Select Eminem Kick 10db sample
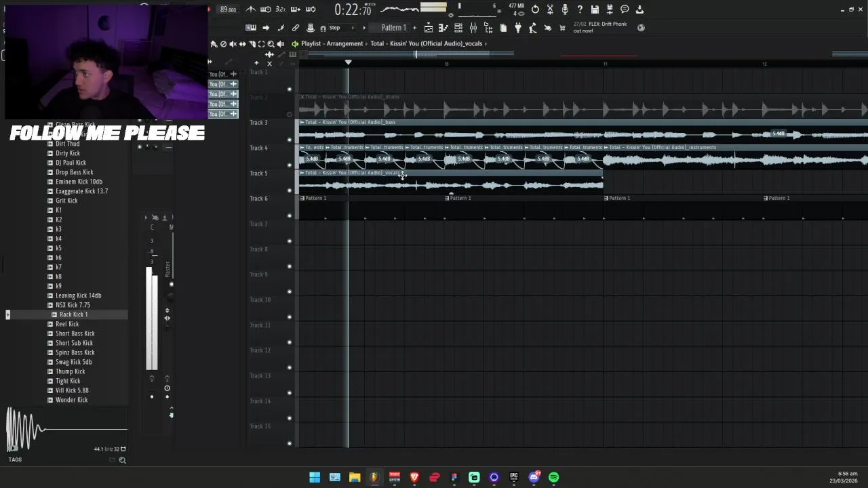This screenshot has width=868, height=488. click(x=79, y=182)
